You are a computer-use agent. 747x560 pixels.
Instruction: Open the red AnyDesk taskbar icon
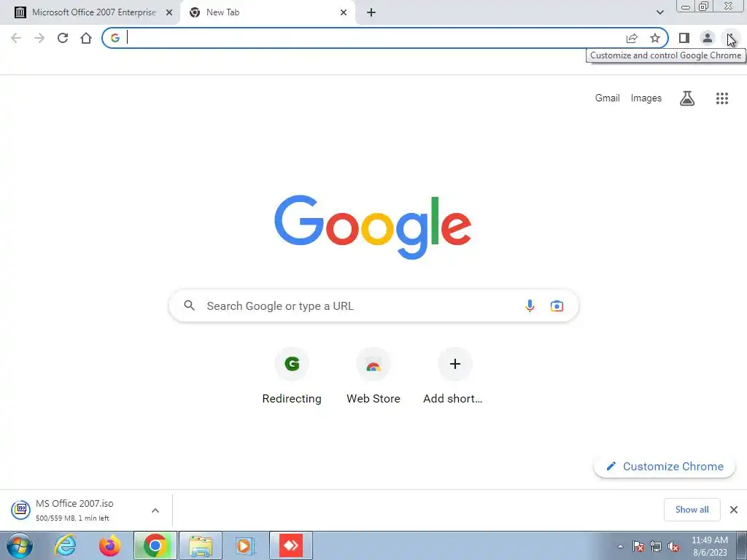coord(291,545)
